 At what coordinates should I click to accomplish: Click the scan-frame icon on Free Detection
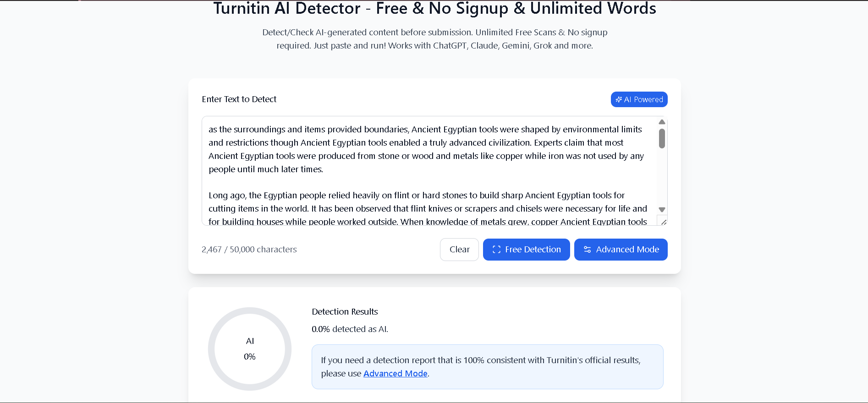click(x=496, y=250)
